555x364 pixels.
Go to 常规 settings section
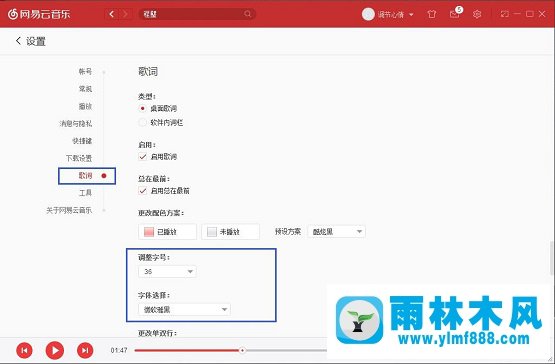(x=85, y=89)
